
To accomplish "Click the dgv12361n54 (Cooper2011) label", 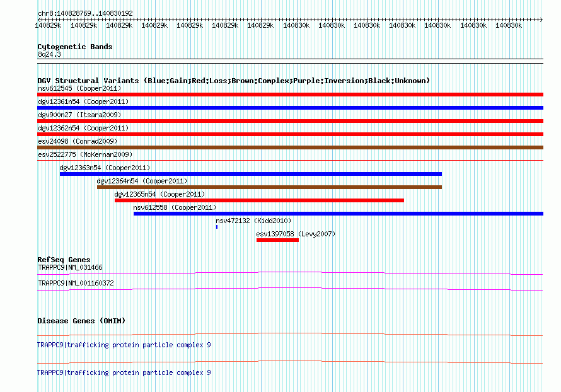I will pos(83,101).
